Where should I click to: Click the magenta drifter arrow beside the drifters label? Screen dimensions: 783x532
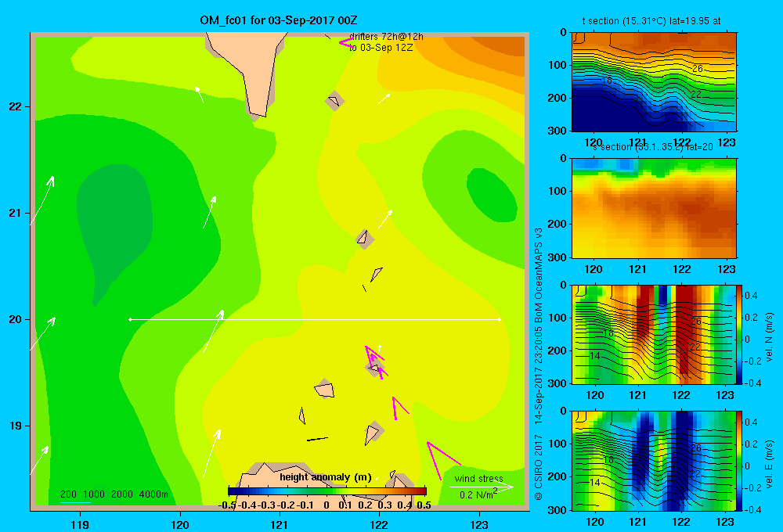(x=347, y=42)
